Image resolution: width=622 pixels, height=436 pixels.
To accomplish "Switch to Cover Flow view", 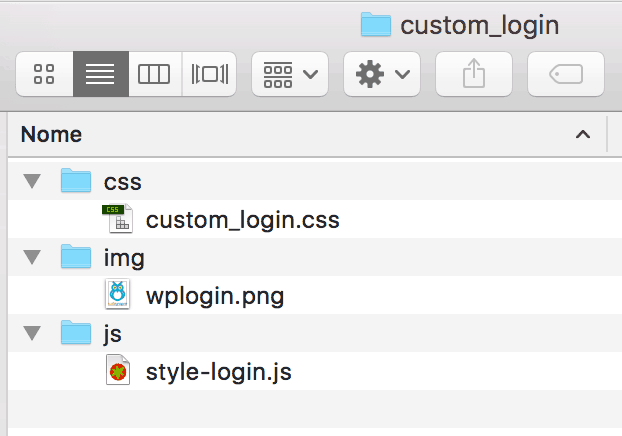I will (209, 74).
